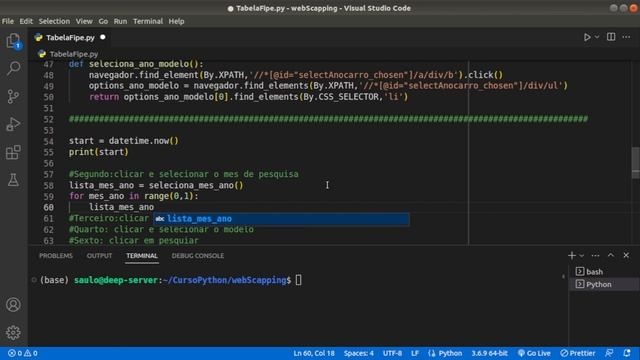Click the Python language mode indicator
This screenshot has width=640, height=360.
point(445,353)
